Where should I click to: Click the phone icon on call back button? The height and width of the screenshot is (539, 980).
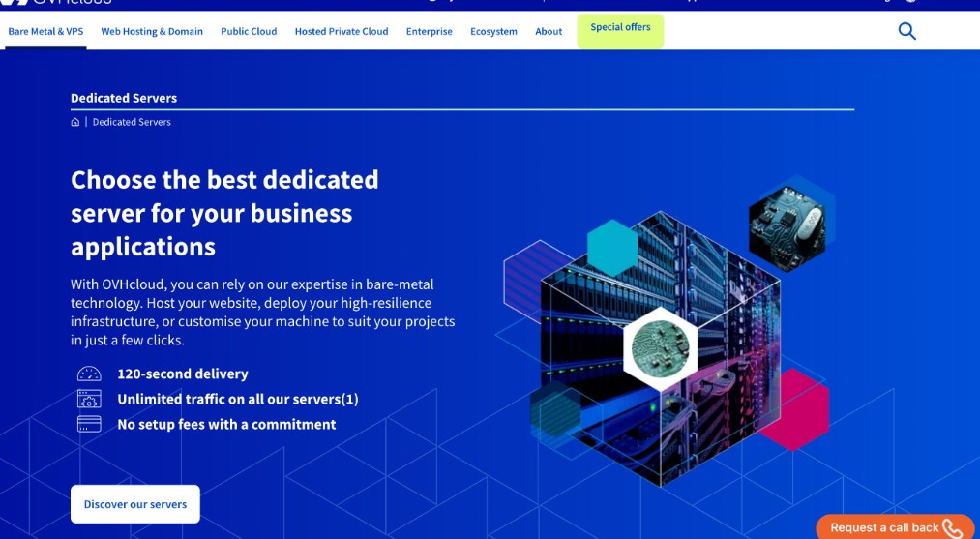click(953, 528)
